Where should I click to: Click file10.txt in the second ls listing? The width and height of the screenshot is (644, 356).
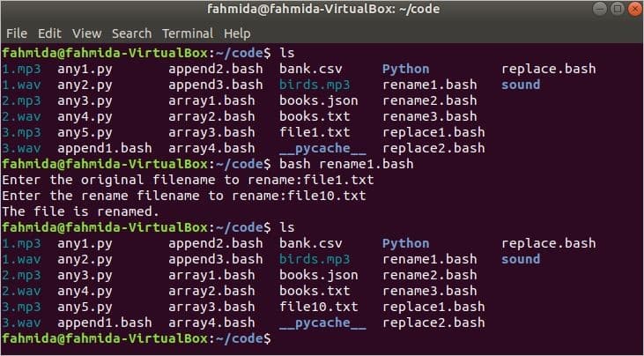point(319,307)
